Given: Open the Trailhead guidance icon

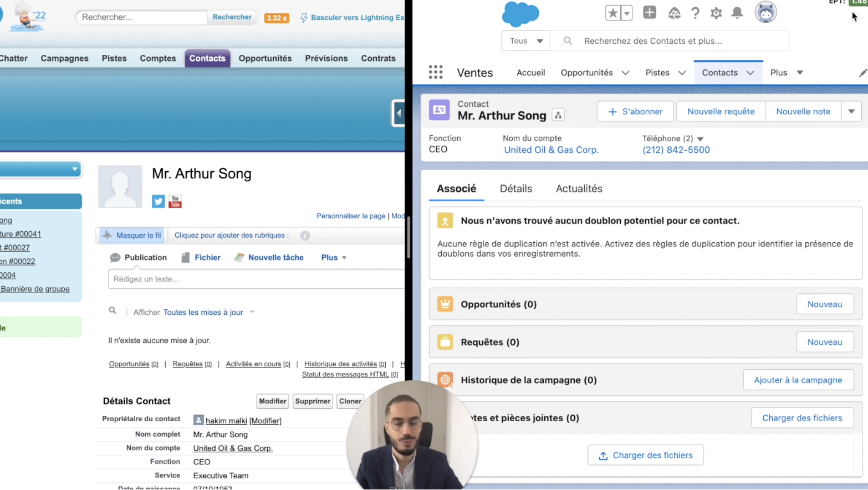Looking at the screenshot, I should pos(674,13).
